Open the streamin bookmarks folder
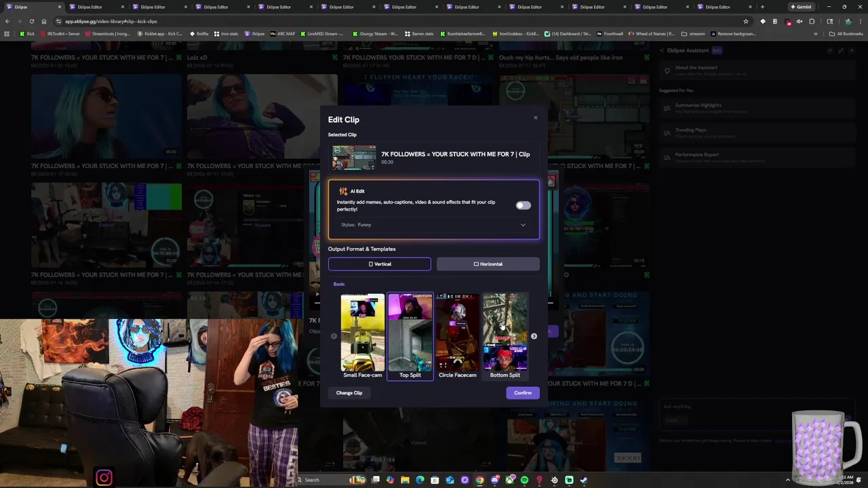Viewport: 868px width, 488px height. coord(693,34)
